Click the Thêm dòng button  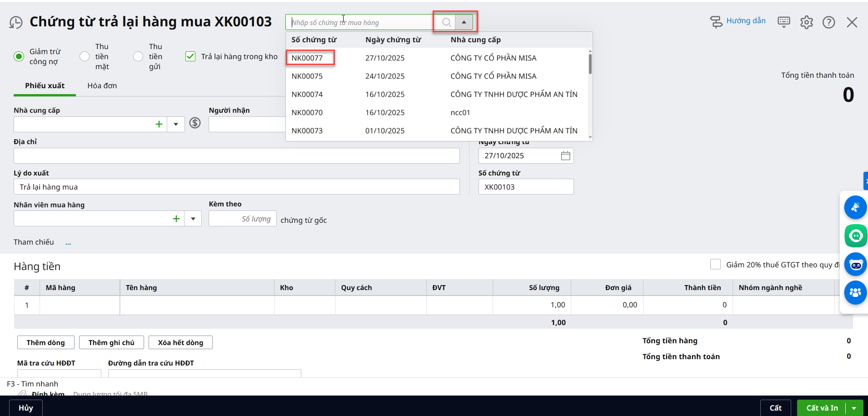(45, 342)
